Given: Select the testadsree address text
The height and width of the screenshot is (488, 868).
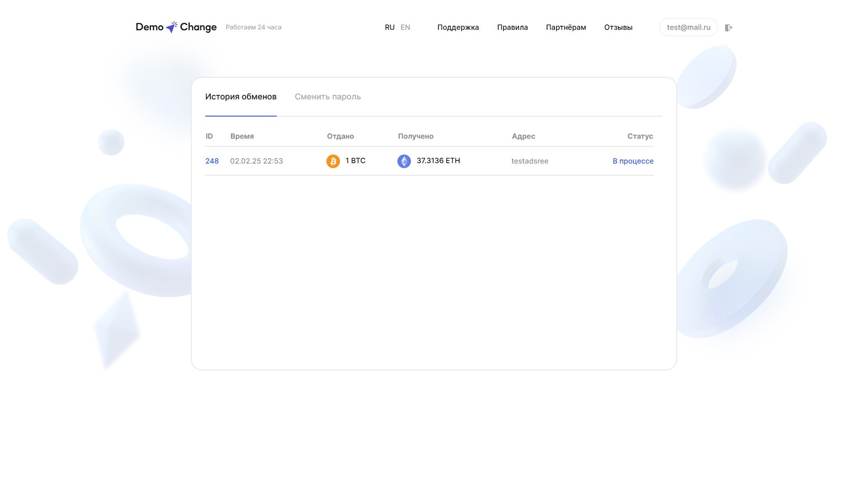Looking at the screenshot, I should 529,161.
